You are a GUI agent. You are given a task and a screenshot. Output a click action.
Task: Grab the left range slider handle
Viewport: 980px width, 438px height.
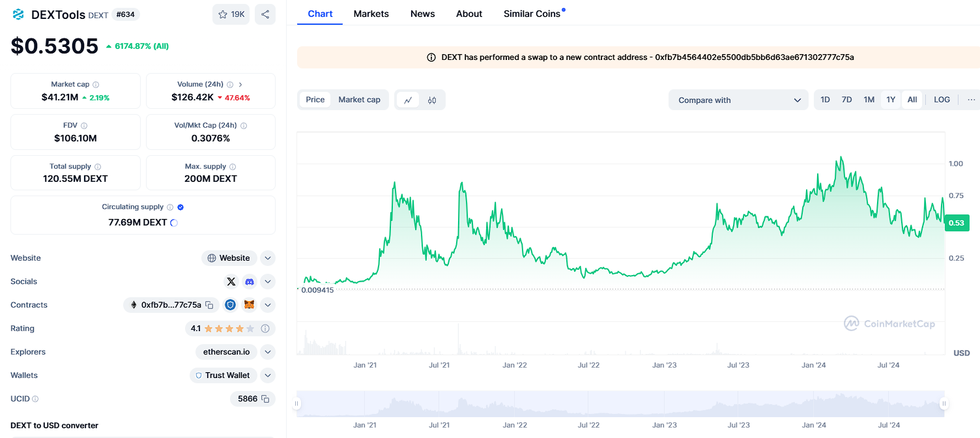297,404
